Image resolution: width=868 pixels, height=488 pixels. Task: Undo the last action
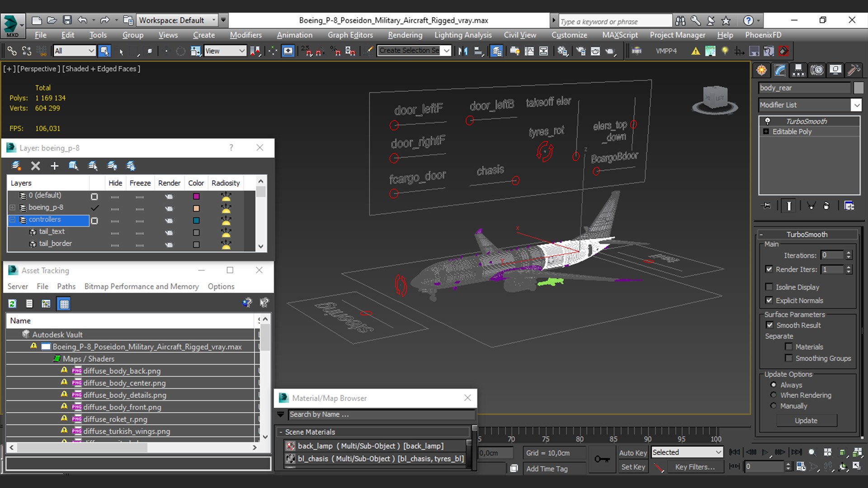[x=82, y=20]
